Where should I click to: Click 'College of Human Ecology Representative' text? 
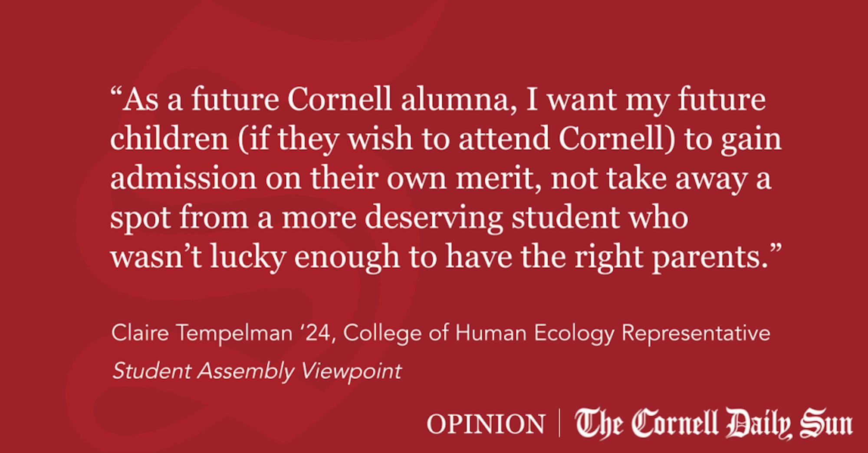click(x=557, y=333)
